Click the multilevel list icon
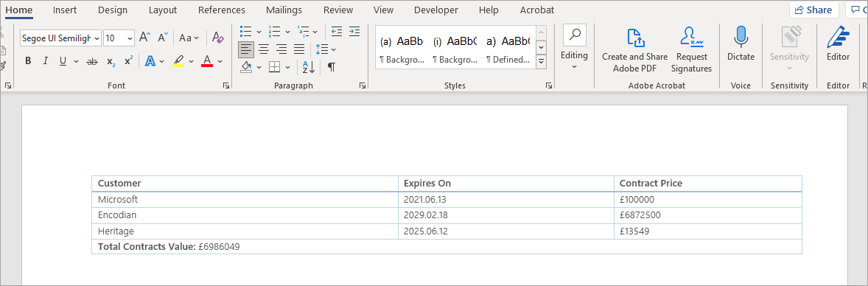The width and height of the screenshot is (868, 286). coord(303,31)
